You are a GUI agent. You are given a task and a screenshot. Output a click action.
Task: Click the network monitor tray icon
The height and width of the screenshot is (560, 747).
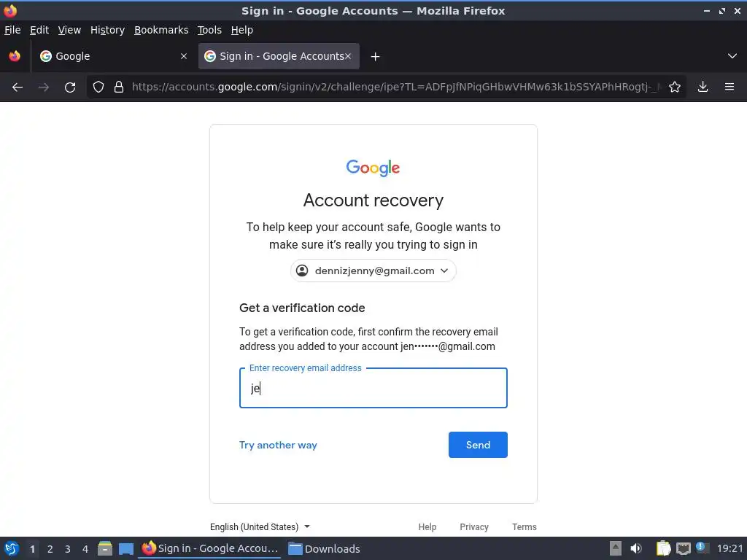(x=683, y=548)
